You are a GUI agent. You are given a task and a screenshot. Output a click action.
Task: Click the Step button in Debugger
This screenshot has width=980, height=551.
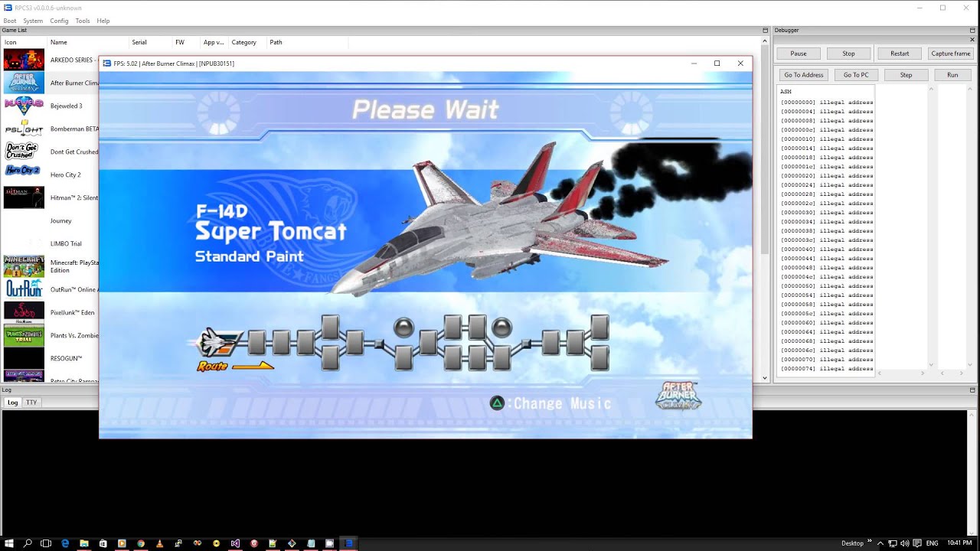pos(906,75)
